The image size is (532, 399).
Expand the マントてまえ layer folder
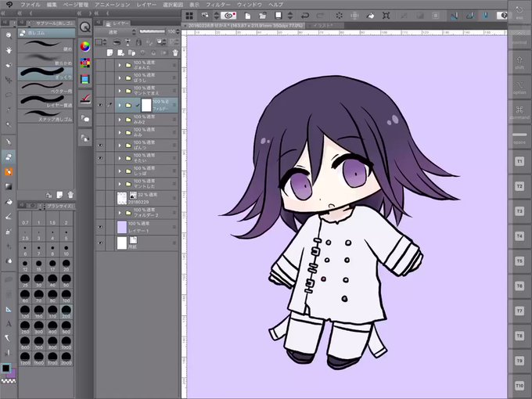(120, 91)
